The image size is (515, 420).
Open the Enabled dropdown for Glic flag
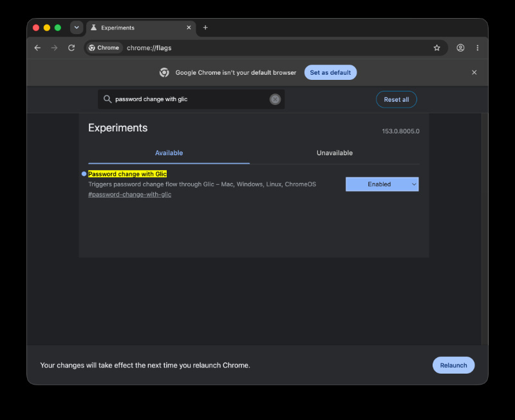pos(382,184)
